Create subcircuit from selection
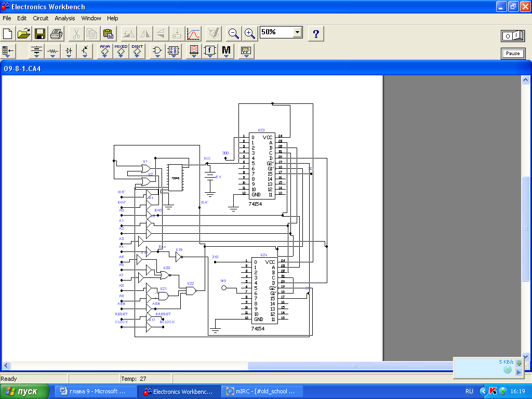 [x=177, y=34]
